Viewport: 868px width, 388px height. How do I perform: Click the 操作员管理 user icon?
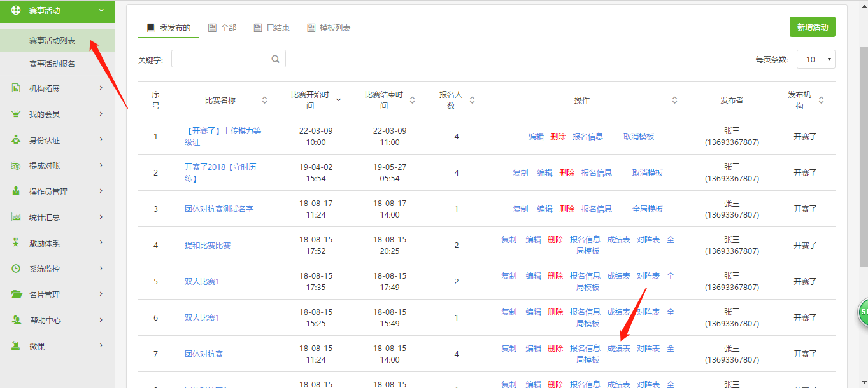17,191
